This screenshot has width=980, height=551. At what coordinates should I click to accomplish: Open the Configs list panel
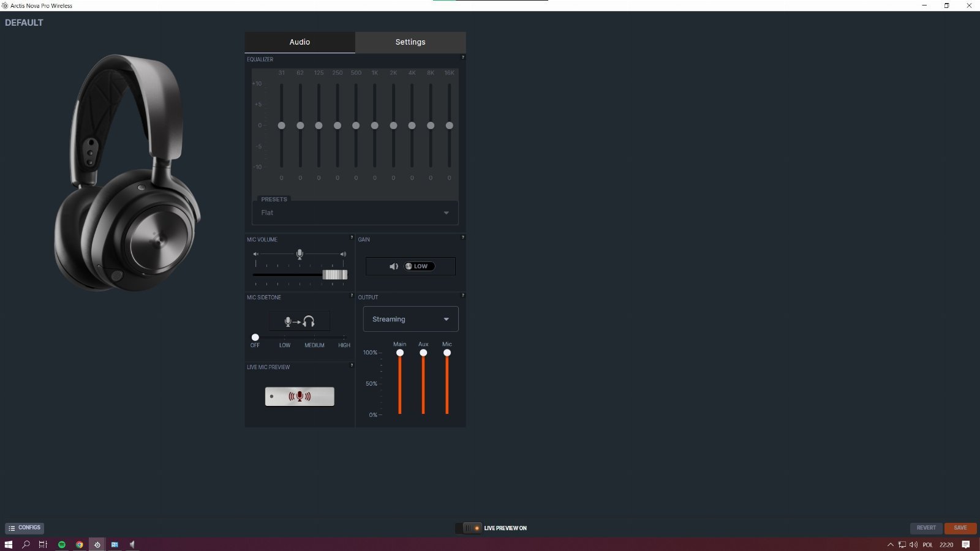24,528
